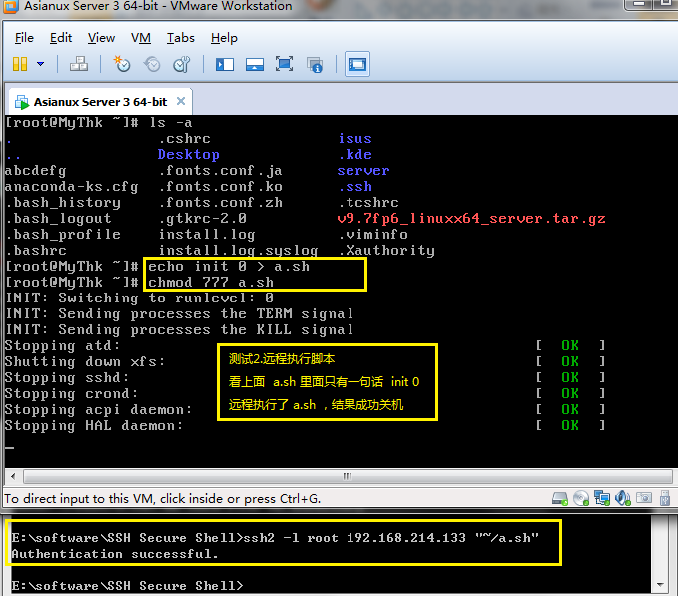This screenshot has width=700, height=596.
Task: Revert to the previous snapshot icon
Action: (x=152, y=64)
